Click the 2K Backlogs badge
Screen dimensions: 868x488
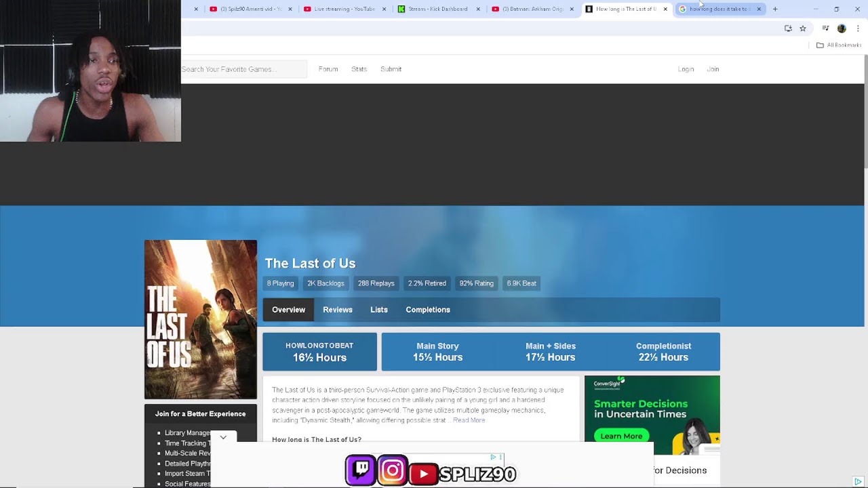click(325, 283)
